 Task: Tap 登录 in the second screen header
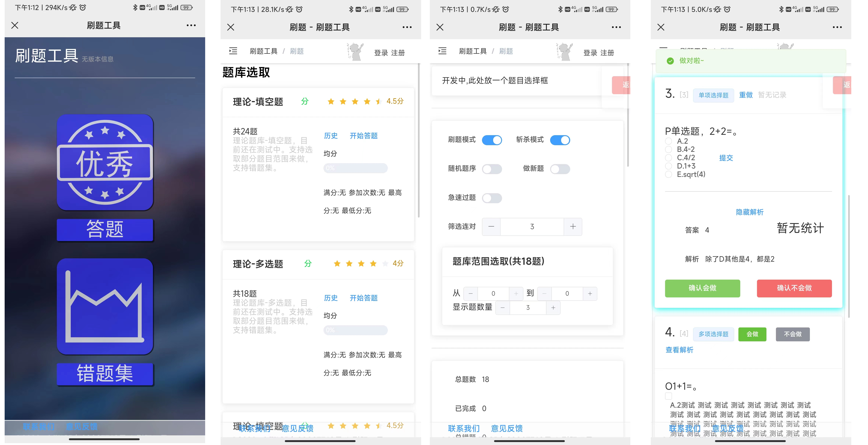pos(381,53)
